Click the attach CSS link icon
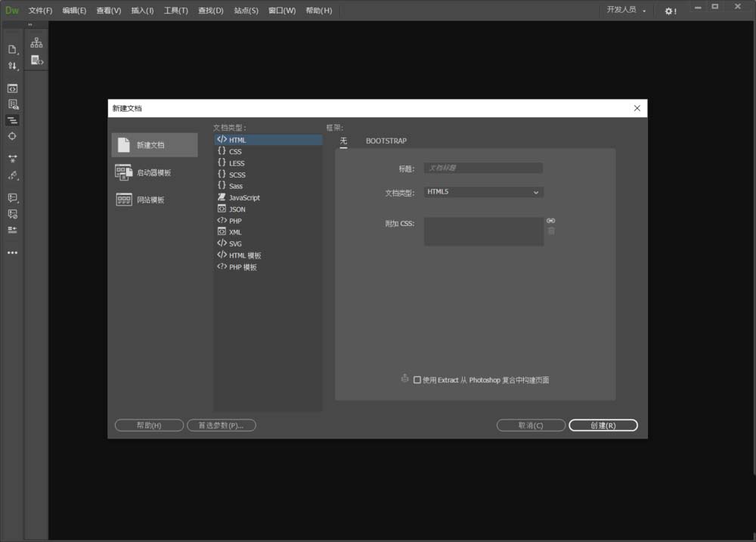 [550, 221]
